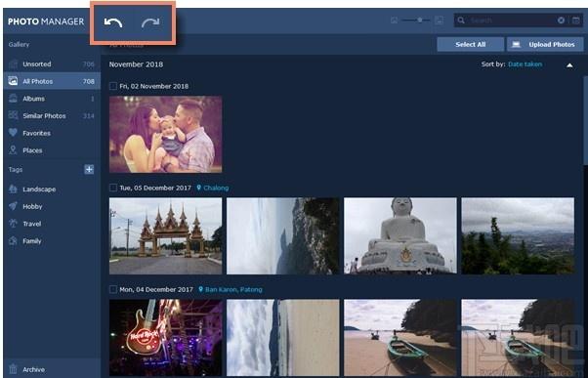Check the Fri, 02 November 2018 checkbox
Screen dimensions: 588x378
113,86
